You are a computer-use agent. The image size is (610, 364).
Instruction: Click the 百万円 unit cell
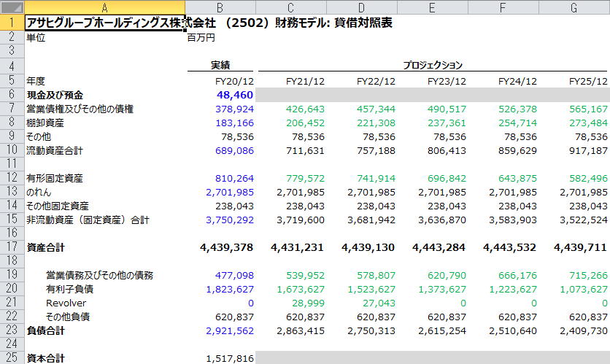coord(201,38)
